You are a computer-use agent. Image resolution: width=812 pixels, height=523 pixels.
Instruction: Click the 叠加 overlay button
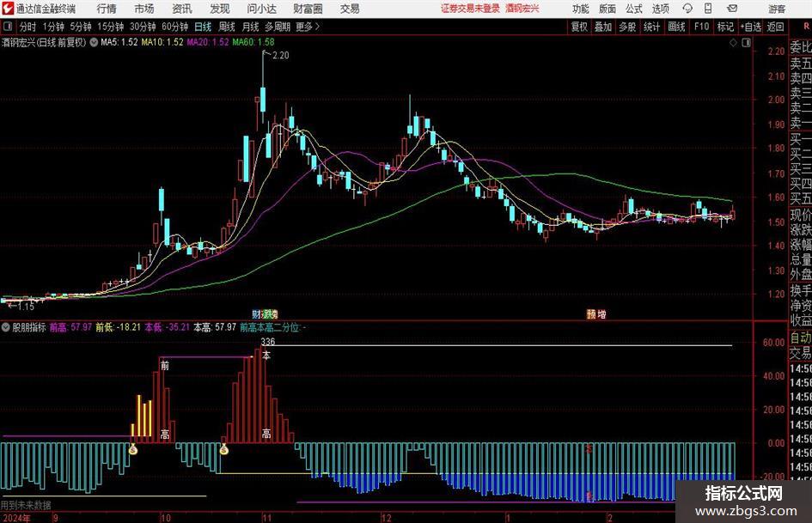[x=603, y=27]
